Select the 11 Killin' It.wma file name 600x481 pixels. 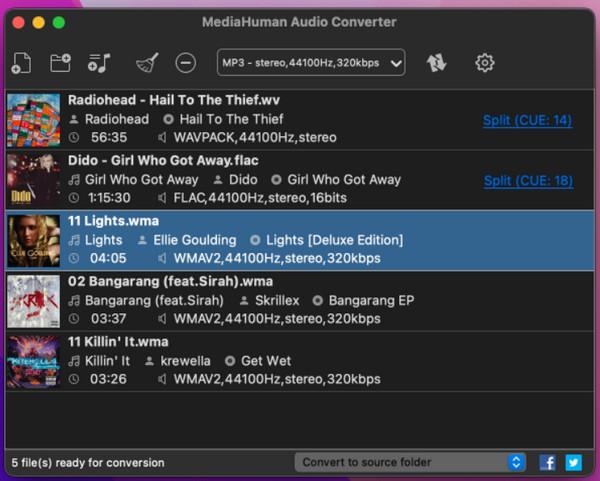[x=118, y=342]
